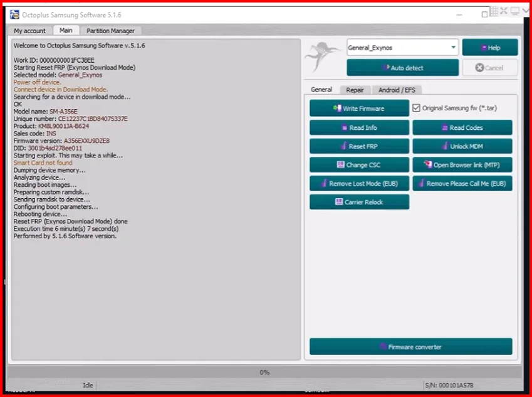Open the Android / EFS tab
Viewport: 532px width, 397px height.
click(397, 90)
